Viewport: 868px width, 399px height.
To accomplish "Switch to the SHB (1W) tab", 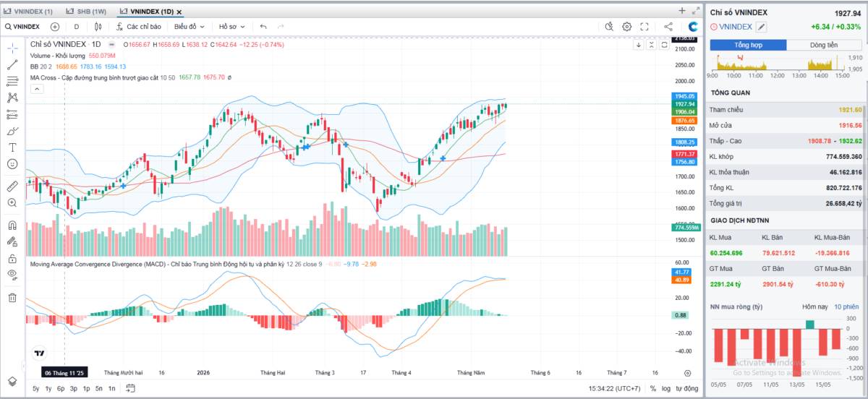I will click(85, 12).
